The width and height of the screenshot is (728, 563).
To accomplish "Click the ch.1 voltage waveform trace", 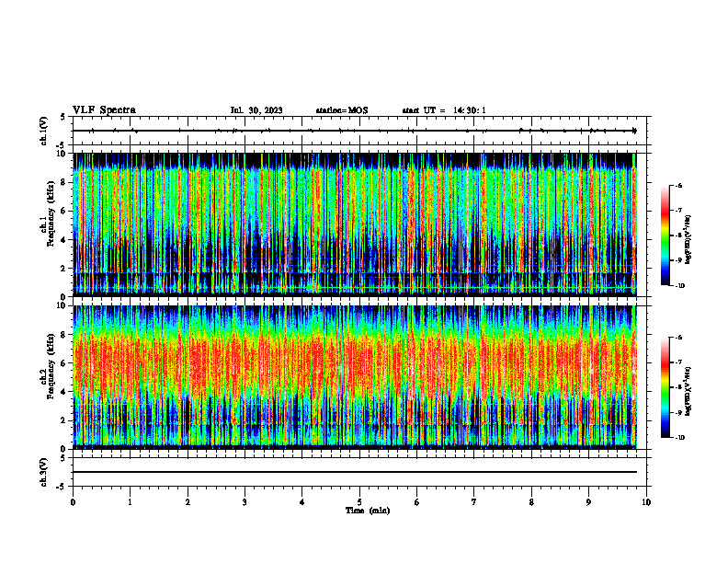I will pyautogui.click(x=355, y=131).
